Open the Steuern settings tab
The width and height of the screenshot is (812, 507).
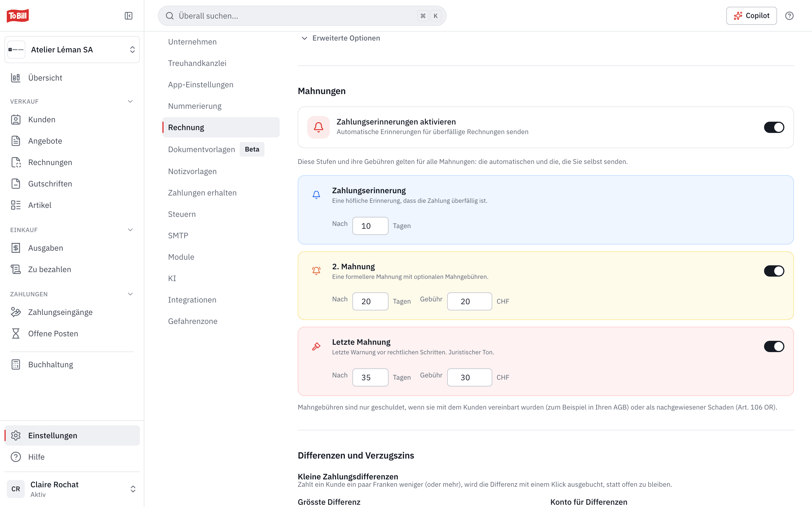[182, 214]
